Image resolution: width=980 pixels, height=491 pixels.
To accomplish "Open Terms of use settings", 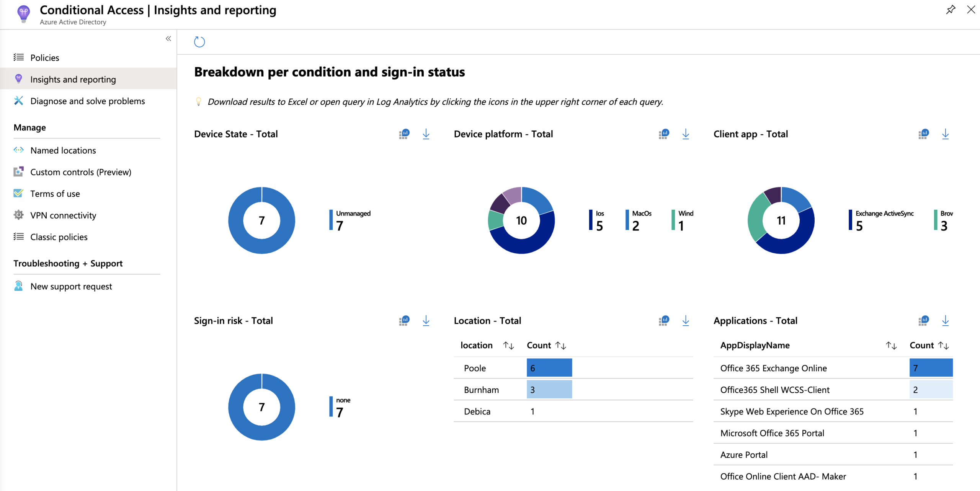I will [x=55, y=194].
